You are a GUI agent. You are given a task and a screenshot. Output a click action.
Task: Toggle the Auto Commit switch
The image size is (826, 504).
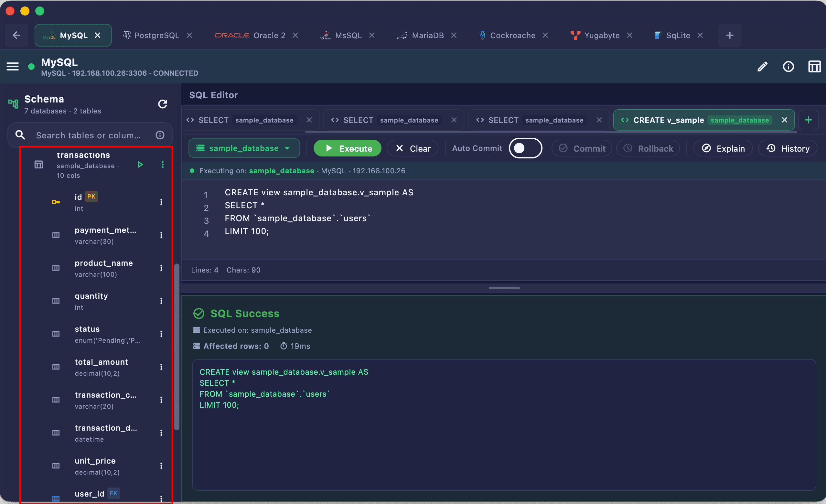(525, 148)
